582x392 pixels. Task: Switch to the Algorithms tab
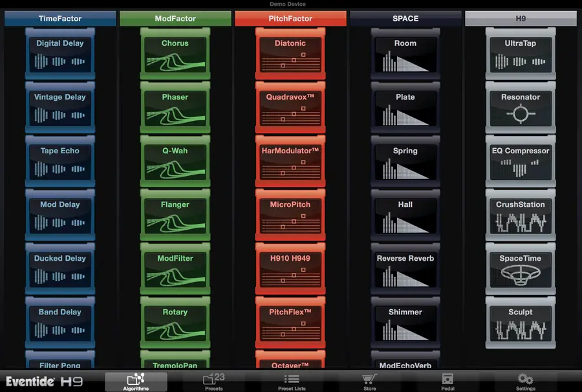(x=136, y=382)
